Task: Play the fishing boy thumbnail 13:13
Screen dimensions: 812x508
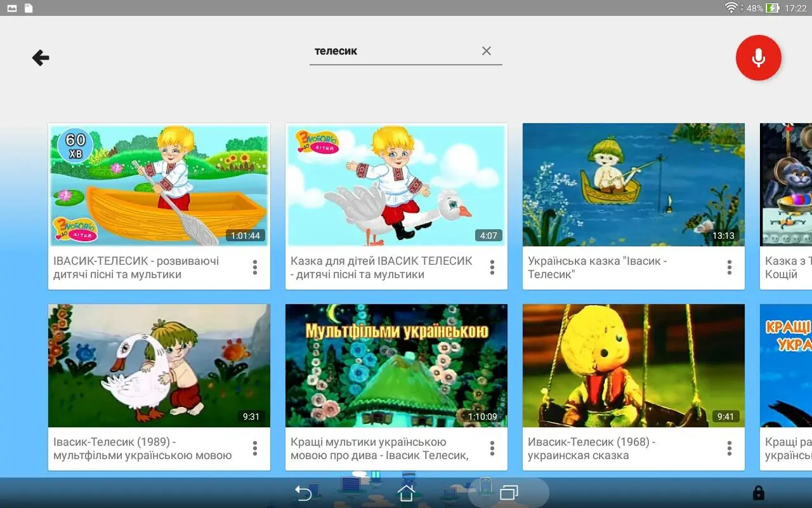Action: click(x=634, y=185)
